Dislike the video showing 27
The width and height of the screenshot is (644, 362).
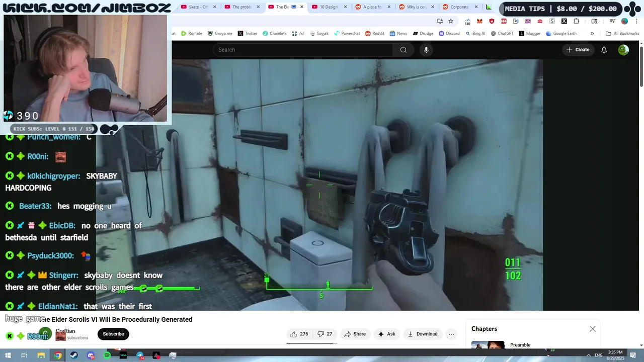click(x=325, y=334)
